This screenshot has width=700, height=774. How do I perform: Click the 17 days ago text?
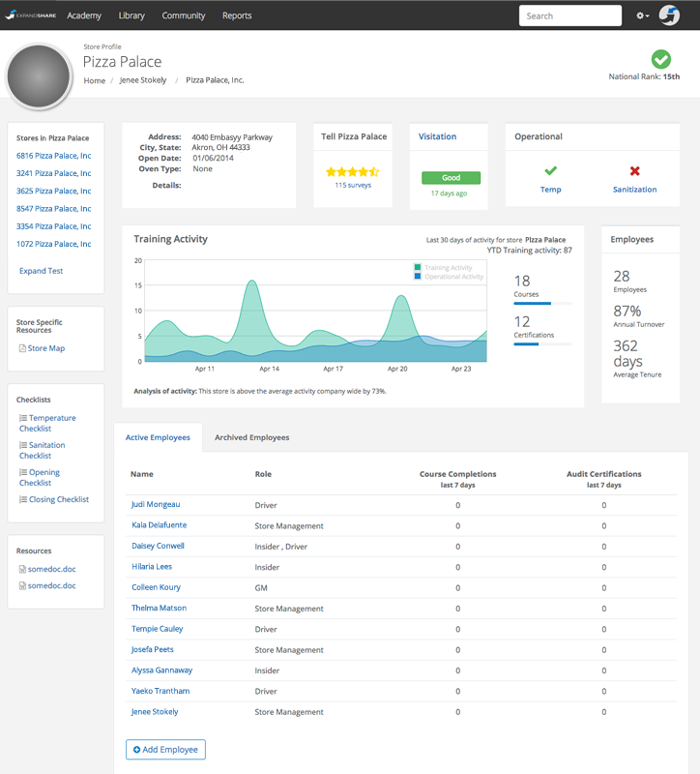[x=449, y=193]
